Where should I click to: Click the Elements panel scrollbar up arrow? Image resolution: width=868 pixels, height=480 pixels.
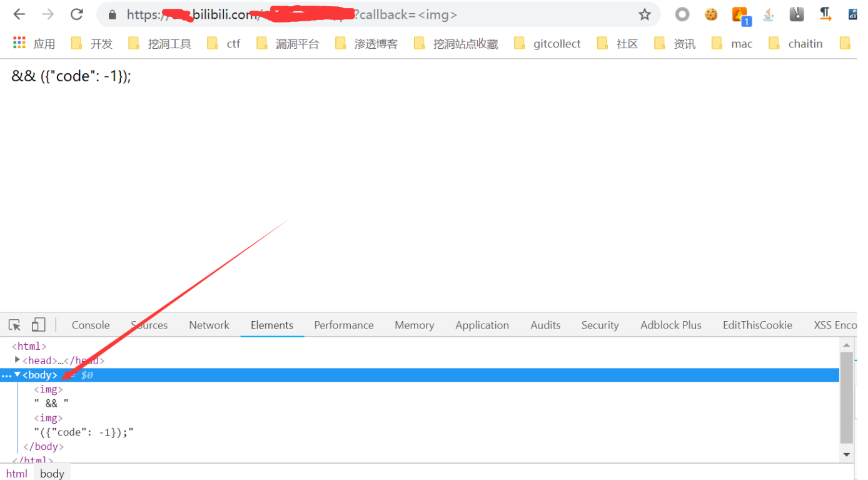point(847,345)
